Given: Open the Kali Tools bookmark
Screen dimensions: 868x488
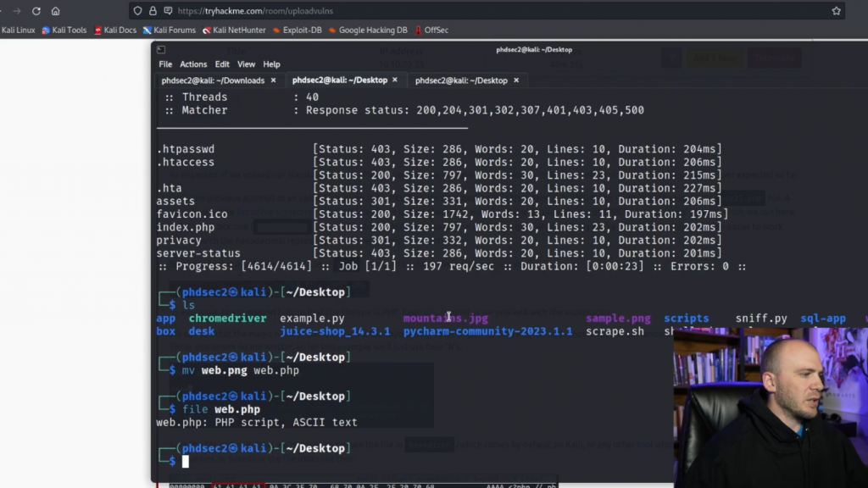Looking at the screenshot, I should [x=64, y=30].
